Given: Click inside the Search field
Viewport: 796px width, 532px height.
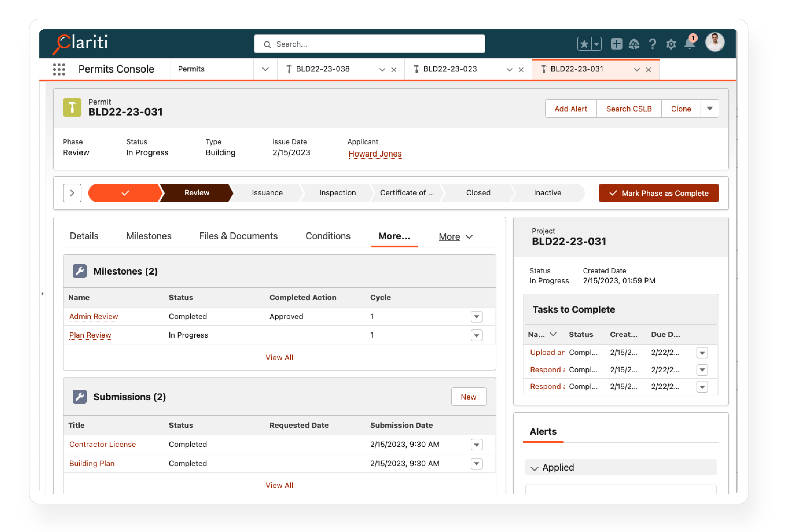Looking at the screenshot, I should coord(369,44).
